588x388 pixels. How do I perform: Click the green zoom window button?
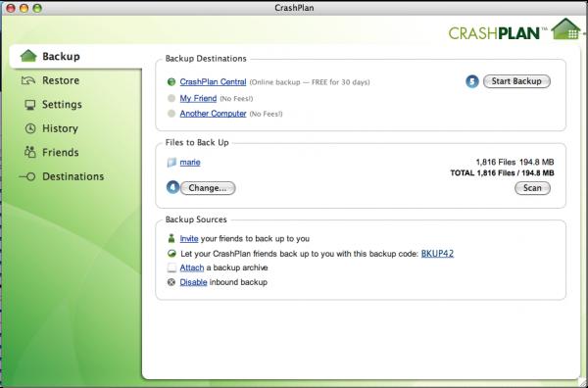pyautogui.click(x=37, y=8)
